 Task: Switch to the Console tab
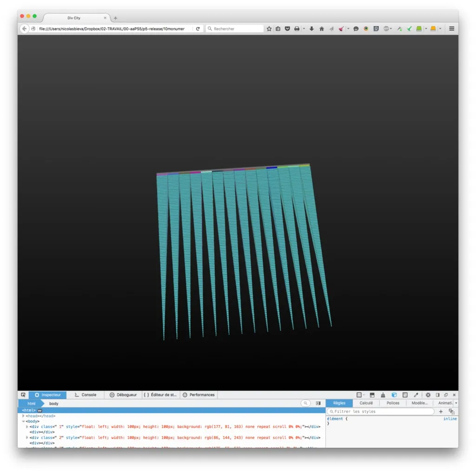pos(85,395)
